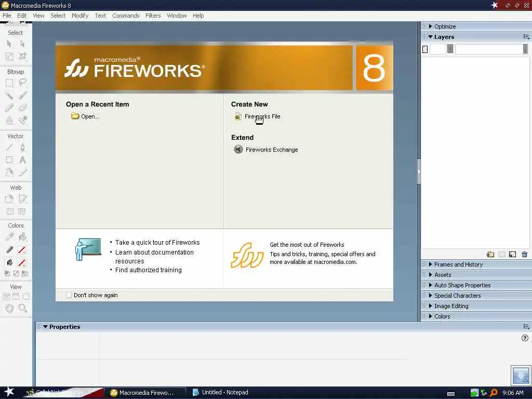532x399 pixels.
Task: Select the Pointer tool
Action: [x=9, y=44]
